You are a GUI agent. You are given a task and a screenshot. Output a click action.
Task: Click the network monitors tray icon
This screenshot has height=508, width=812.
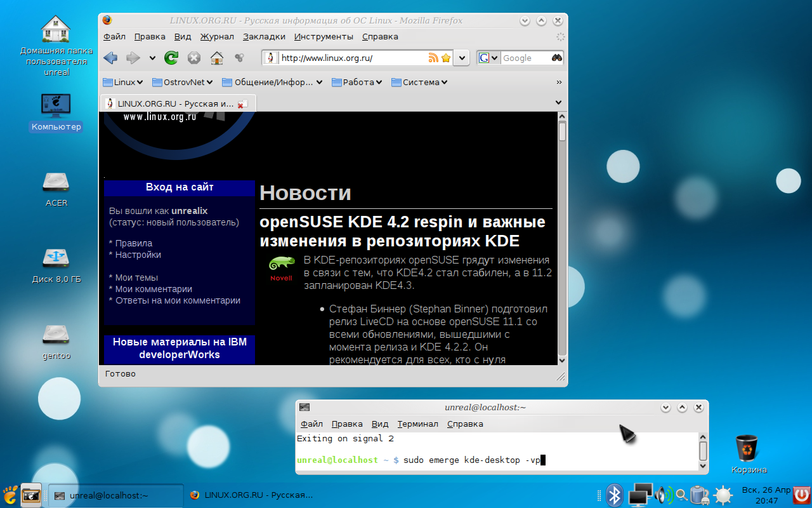(x=641, y=495)
